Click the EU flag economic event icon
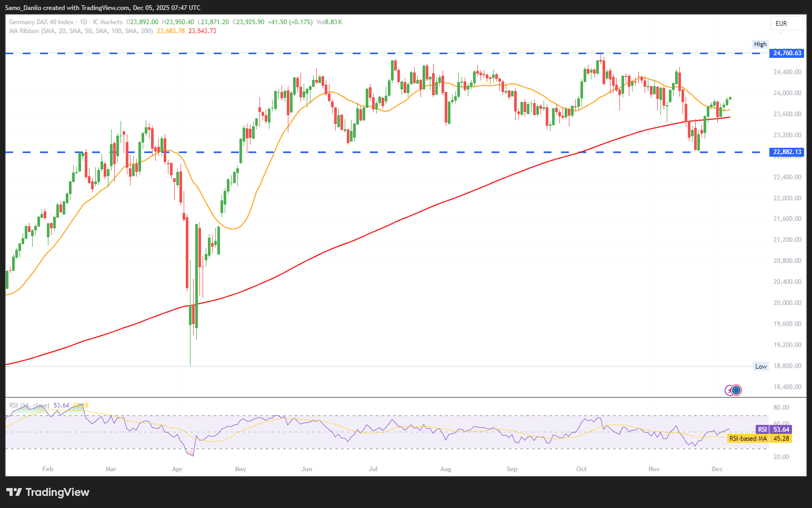 pos(737,390)
